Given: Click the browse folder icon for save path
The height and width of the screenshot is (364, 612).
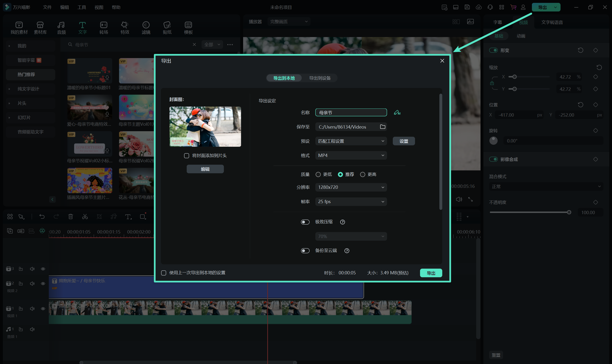Looking at the screenshot, I should pos(382,127).
